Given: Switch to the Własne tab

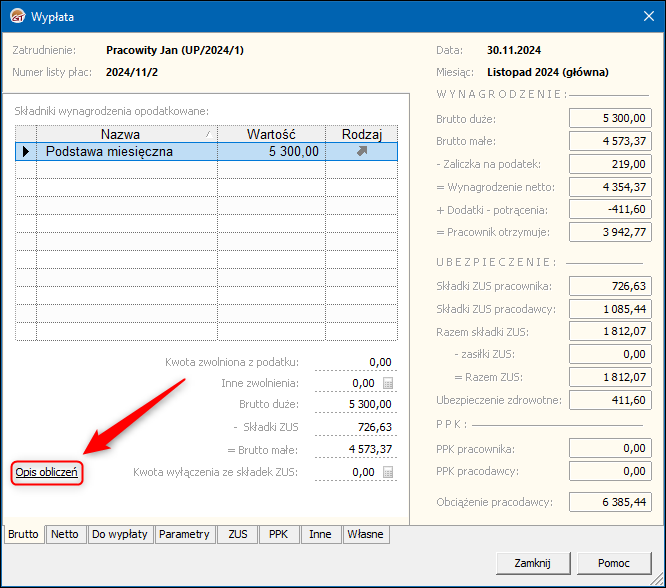Looking at the screenshot, I should click(365, 535).
